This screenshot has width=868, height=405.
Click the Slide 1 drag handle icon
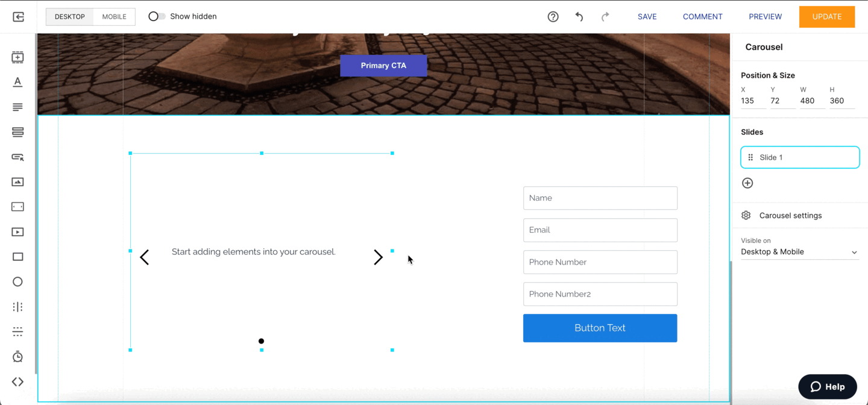[750, 157]
